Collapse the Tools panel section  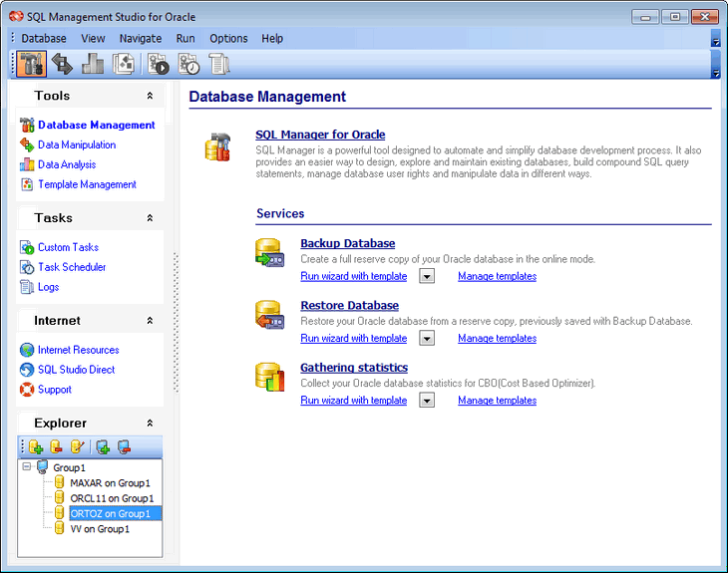(x=150, y=96)
